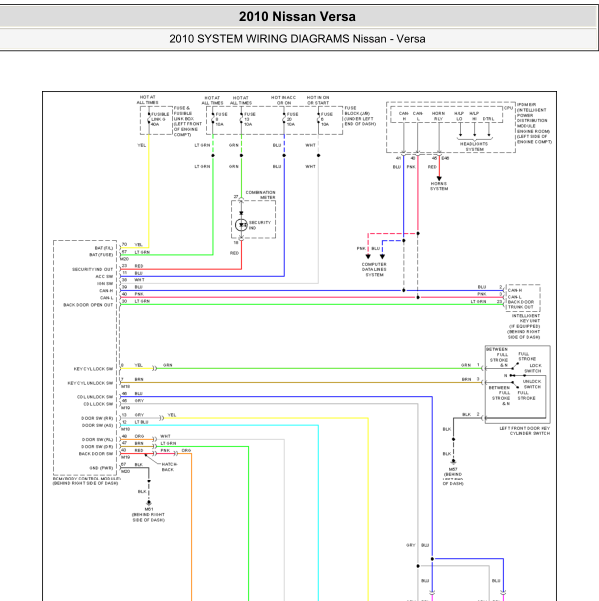Click the 'SECURITY IND' lamp label

[259, 225]
